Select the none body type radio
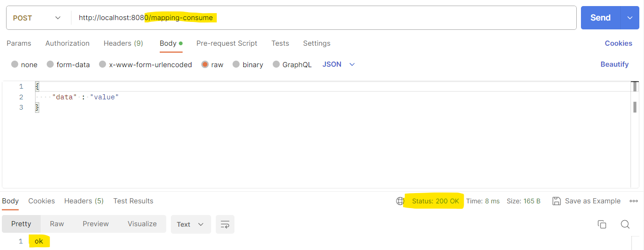This screenshot has width=644, height=250. click(15, 64)
